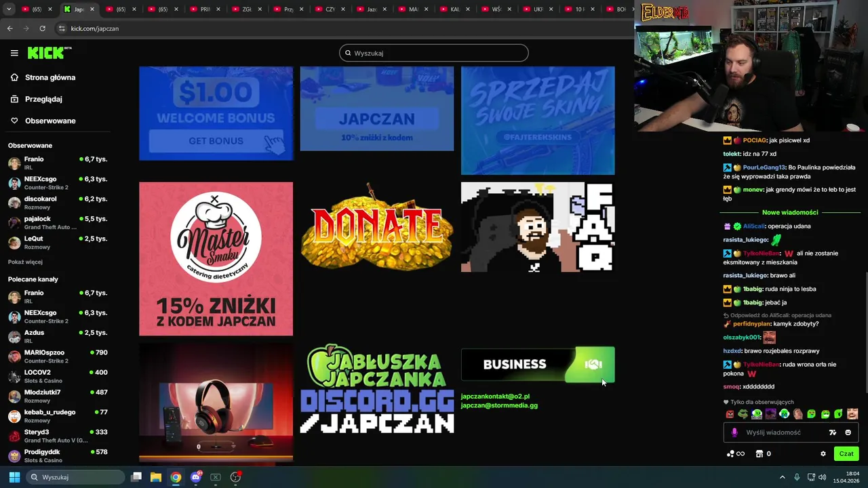868x488 pixels.
Task: Open Mlodziutki7 recommended channel
Action: (58, 396)
